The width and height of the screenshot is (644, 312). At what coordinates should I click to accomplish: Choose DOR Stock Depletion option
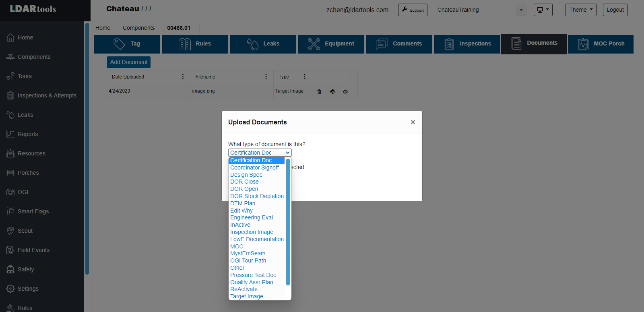257,196
